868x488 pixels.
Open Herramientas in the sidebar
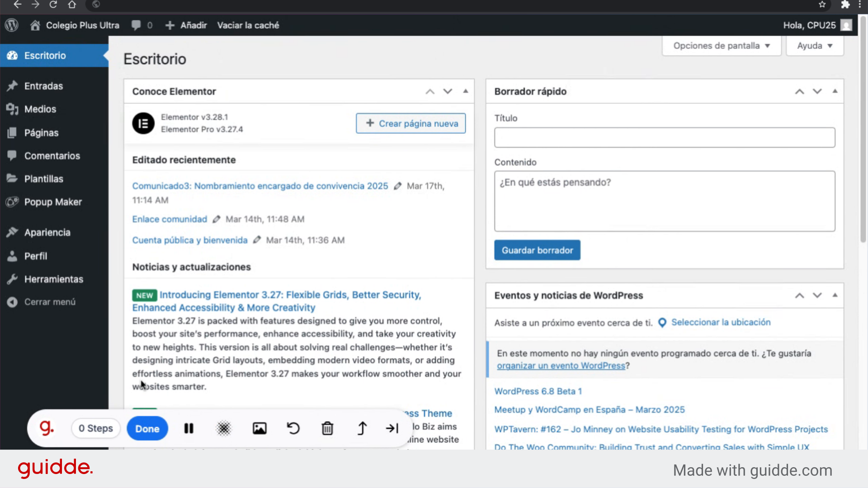pos(54,279)
